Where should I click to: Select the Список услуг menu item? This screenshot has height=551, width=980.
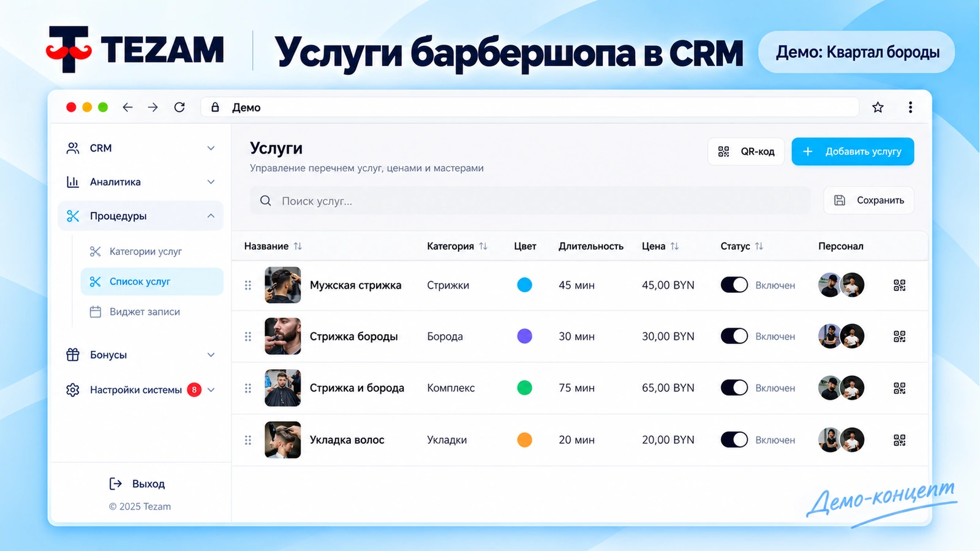point(152,282)
